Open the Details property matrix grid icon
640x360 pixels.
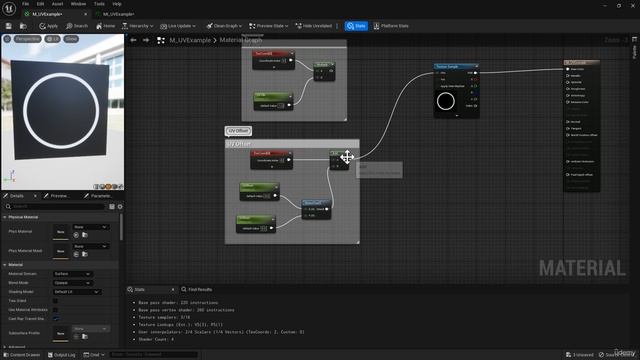[112, 207]
